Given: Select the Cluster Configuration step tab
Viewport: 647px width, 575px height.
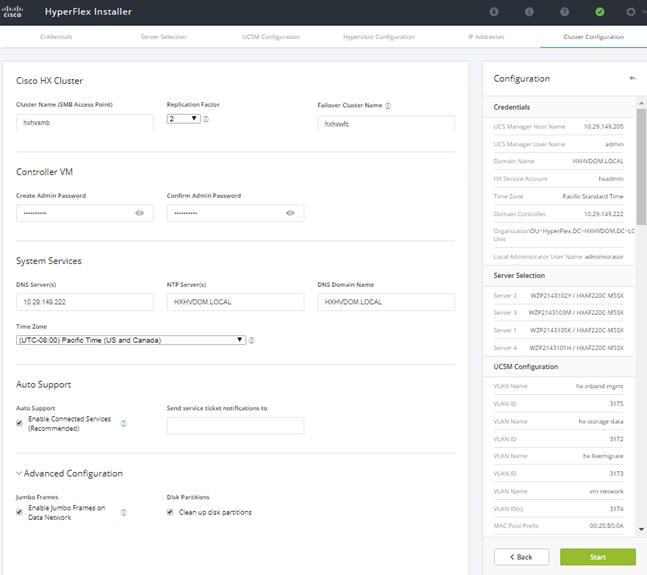Looking at the screenshot, I should click(x=593, y=37).
